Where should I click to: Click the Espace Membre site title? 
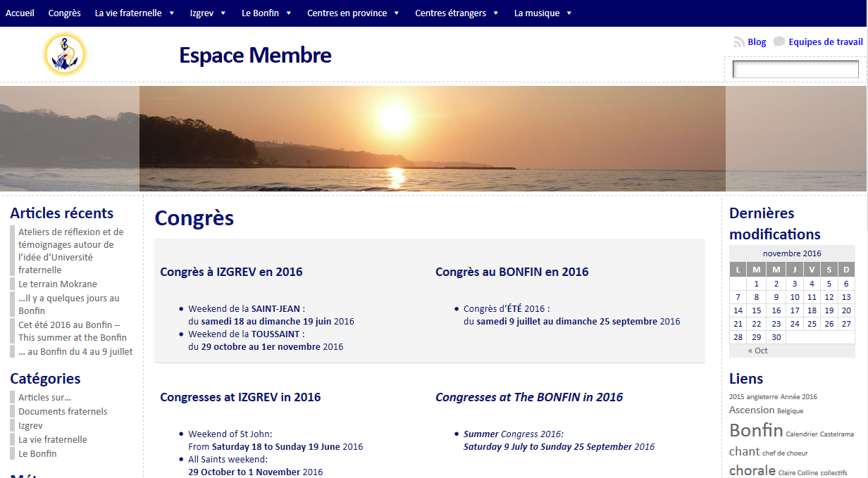pos(255,55)
